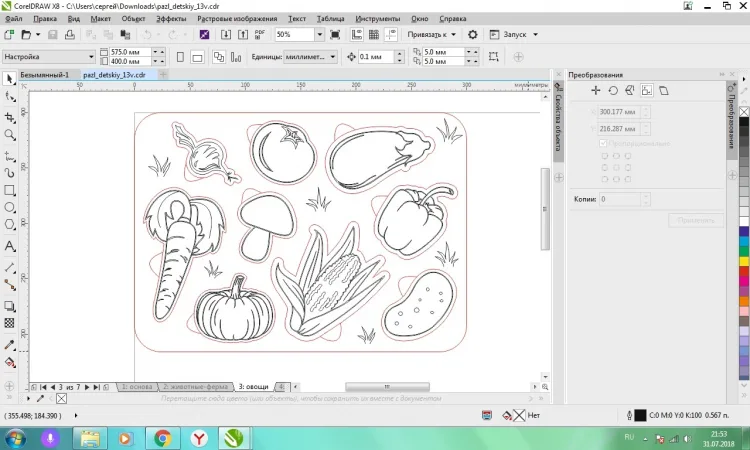Viewport: 750px width, 450px height.
Task: Choose the Size transformation icon
Action: [647, 90]
